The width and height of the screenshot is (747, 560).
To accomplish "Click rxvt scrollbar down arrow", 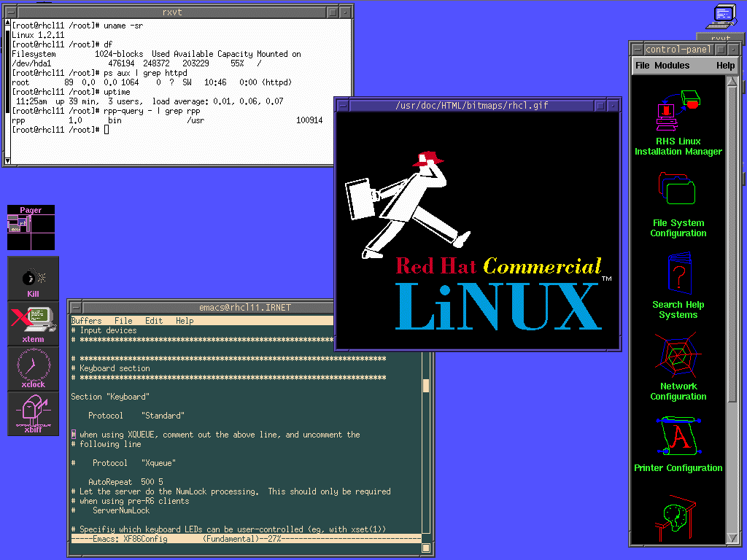I will 7,160.
